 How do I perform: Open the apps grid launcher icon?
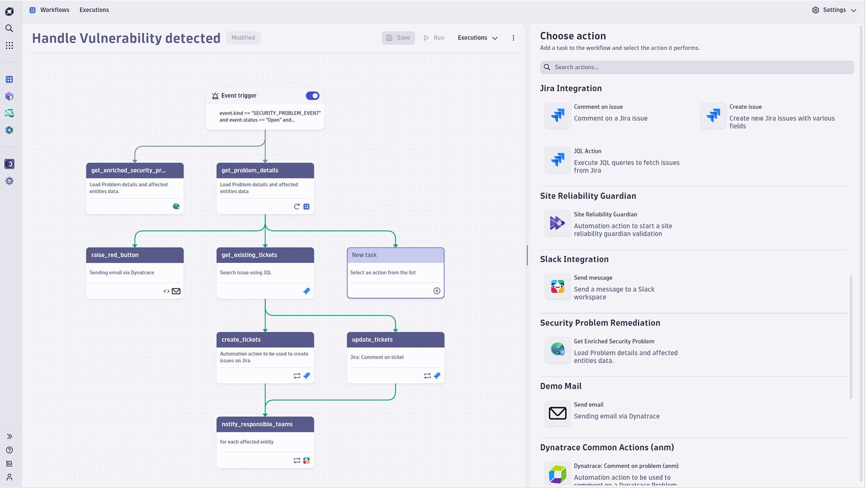click(x=9, y=46)
